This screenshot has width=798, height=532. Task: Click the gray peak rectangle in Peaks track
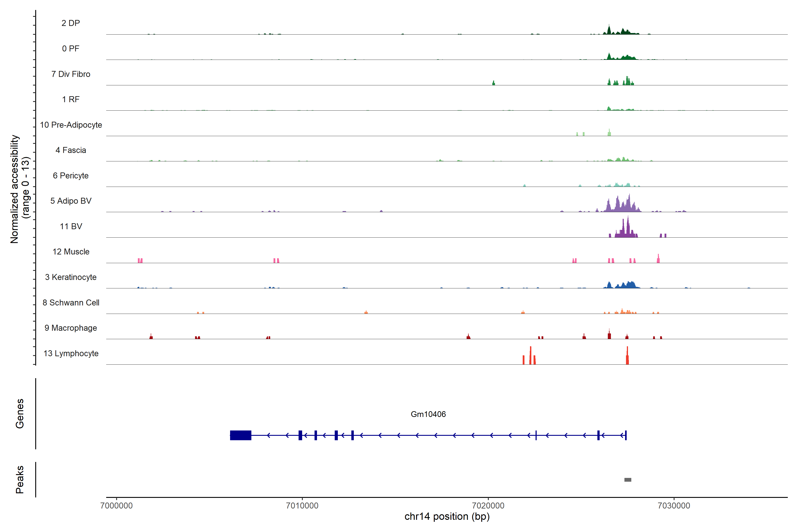628,480
